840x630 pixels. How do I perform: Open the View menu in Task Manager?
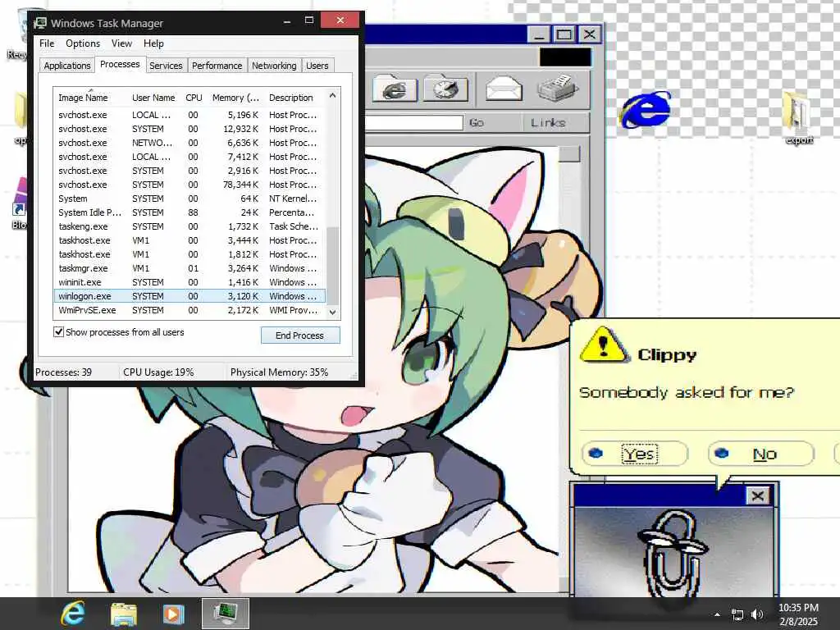coord(121,43)
